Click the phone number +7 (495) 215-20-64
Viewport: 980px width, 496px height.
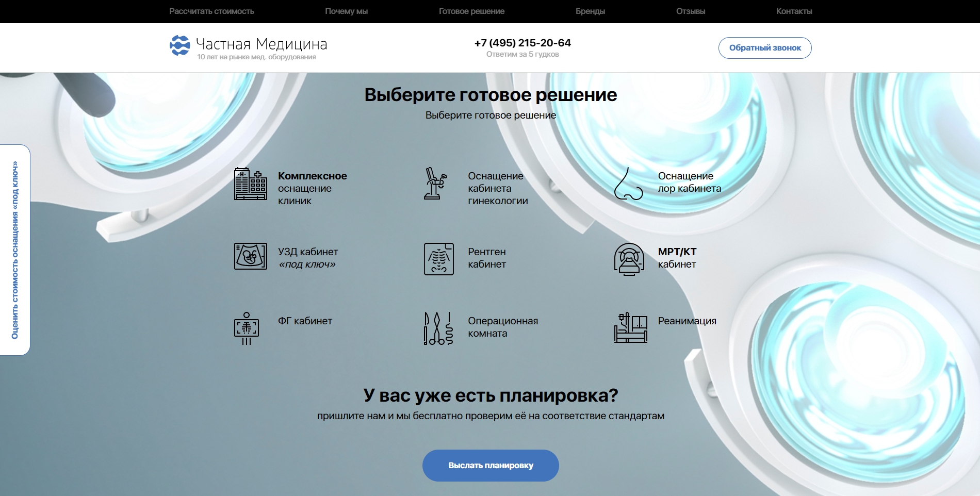coord(522,43)
